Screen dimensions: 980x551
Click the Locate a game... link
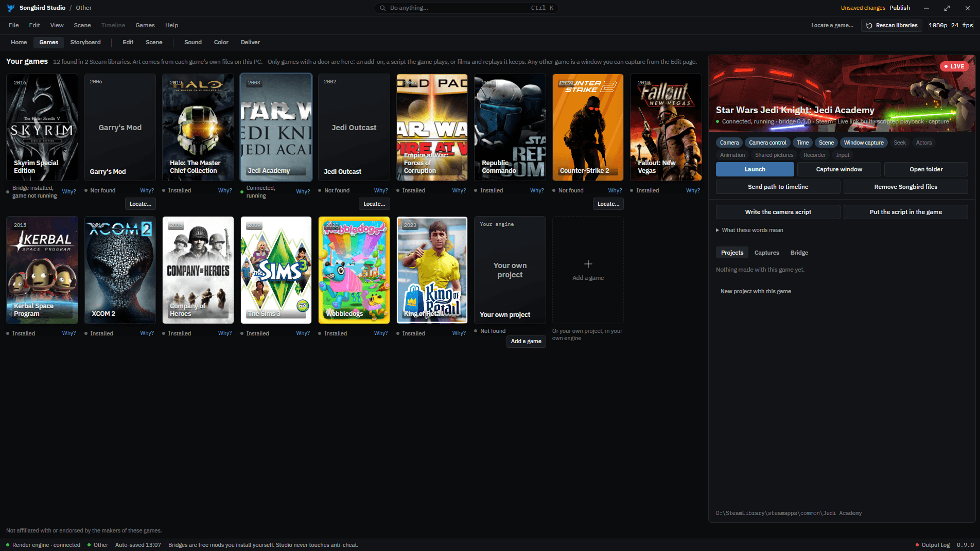(x=832, y=25)
